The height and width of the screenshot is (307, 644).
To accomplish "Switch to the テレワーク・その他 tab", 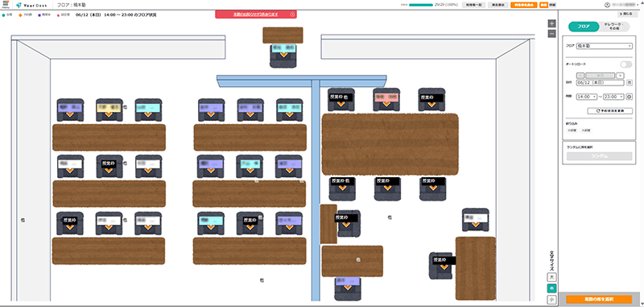I will pyautogui.click(x=614, y=27).
